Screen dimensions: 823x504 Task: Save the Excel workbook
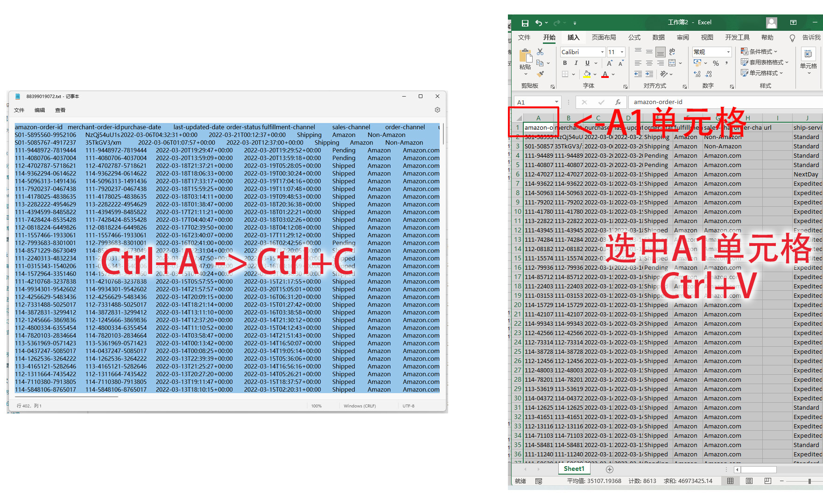[525, 23]
